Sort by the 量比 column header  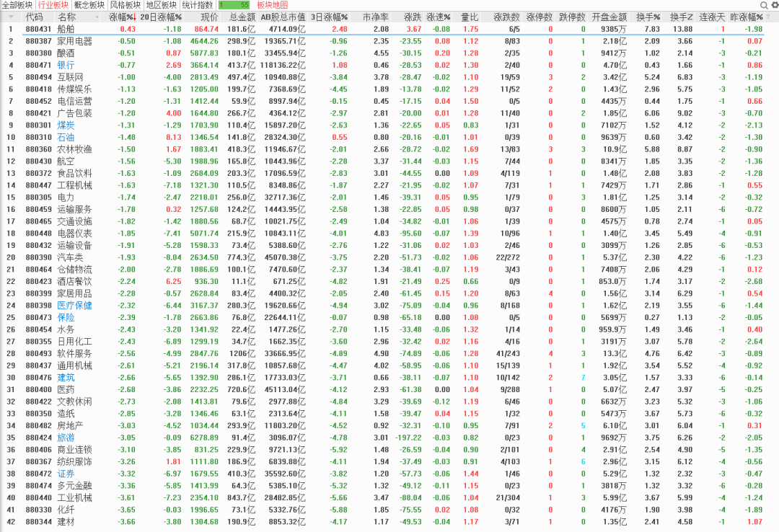(469, 17)
